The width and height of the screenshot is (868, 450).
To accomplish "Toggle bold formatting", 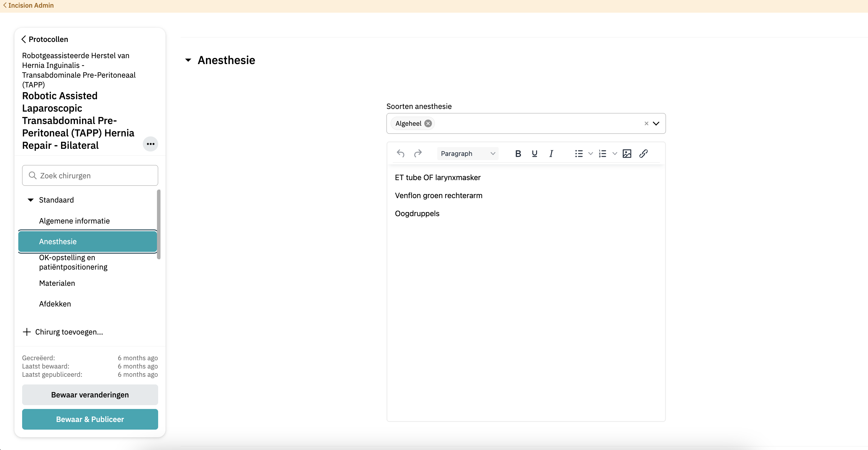I will click(x=518, y=154).
